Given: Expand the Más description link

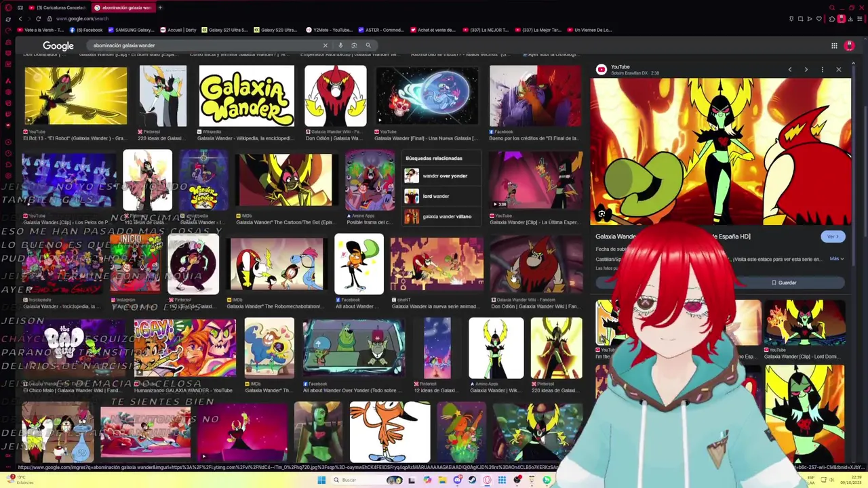Looking at the screenshot, I should (837, 259).
